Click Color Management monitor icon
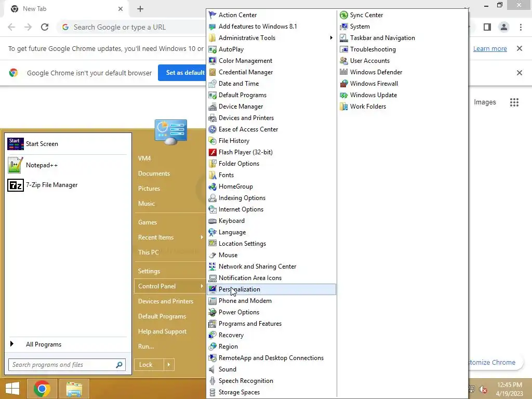 [212, 61]
